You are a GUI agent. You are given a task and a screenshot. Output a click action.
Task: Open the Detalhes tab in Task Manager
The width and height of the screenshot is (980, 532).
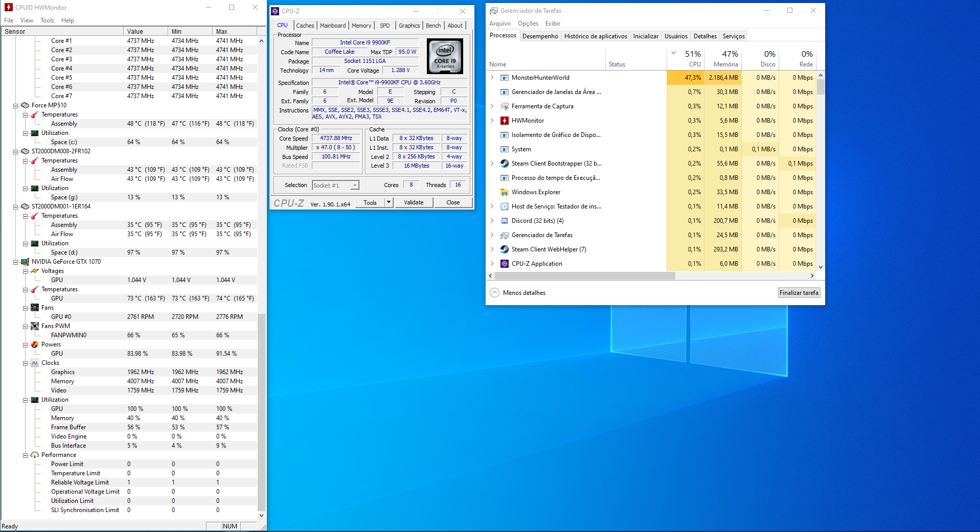point(705,36)
